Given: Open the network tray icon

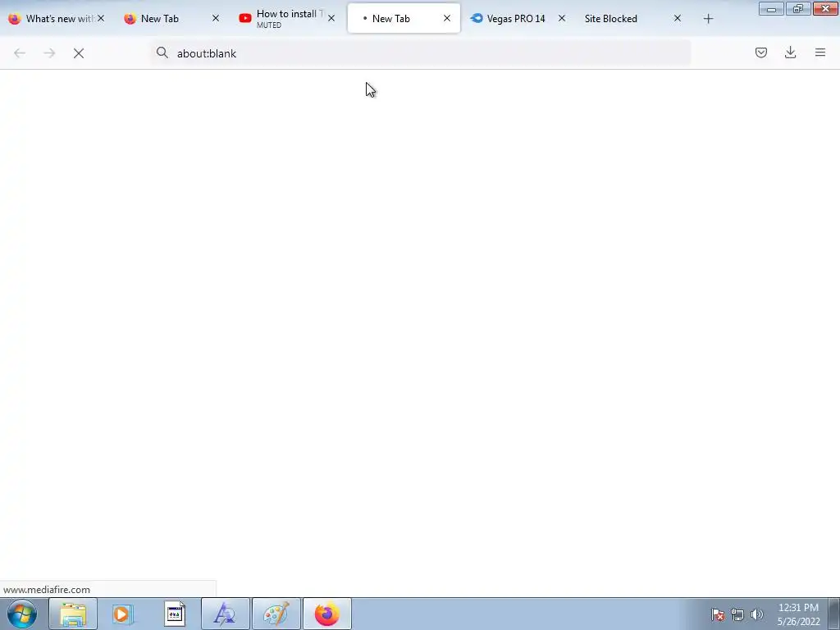Looking at the screenshot, I should point(737,614).
